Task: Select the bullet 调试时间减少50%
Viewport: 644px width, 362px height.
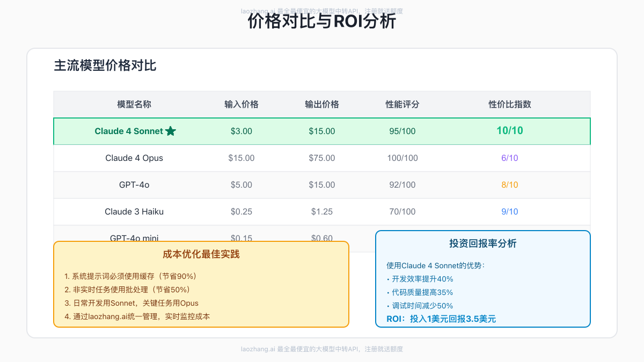Action: 420,306
